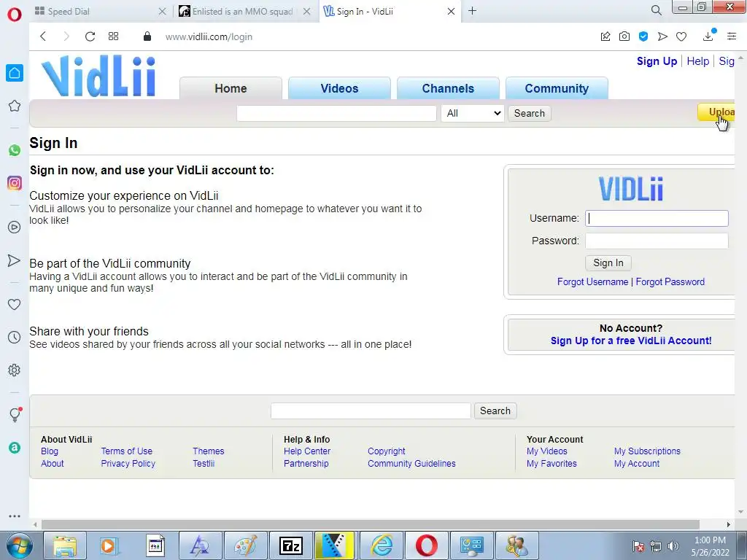The height and width of the screenshot is (560, 747).
Task: Open Instagram in the Opera sidebar
Action: coord(15,183)
